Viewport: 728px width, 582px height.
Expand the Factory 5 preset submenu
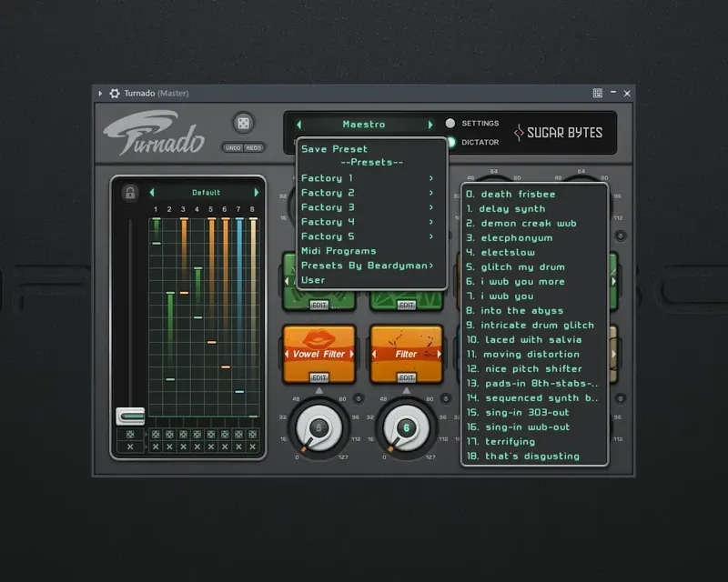click(x=371, y=236)
